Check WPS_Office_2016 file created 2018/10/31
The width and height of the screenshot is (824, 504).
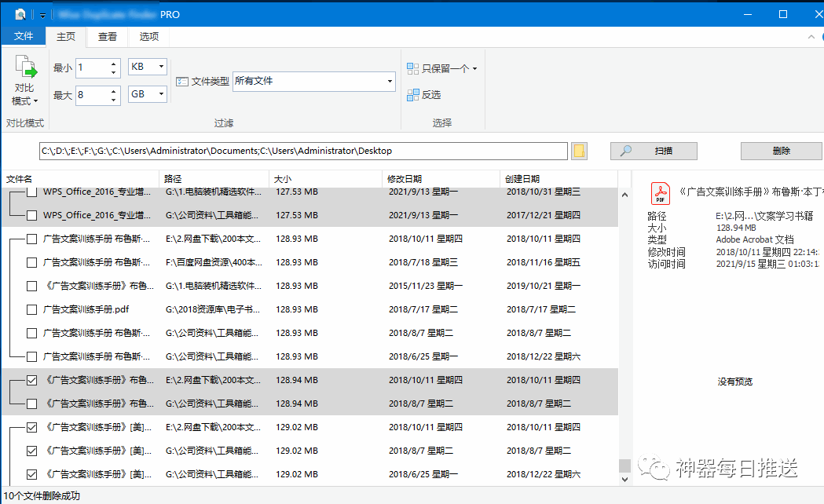31,192
